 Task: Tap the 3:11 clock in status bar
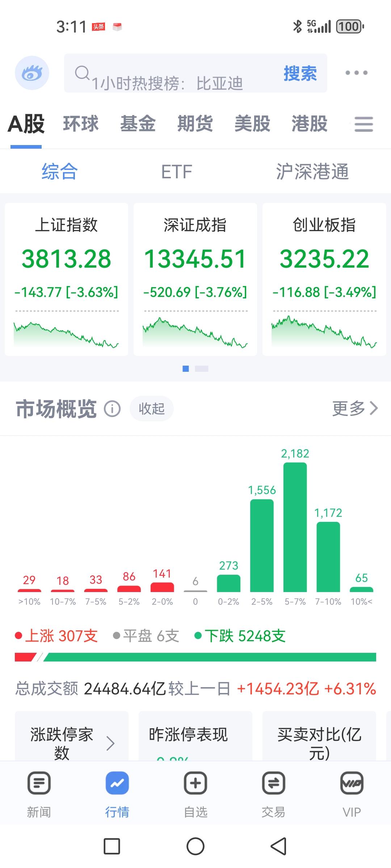(x=71, y=27)
